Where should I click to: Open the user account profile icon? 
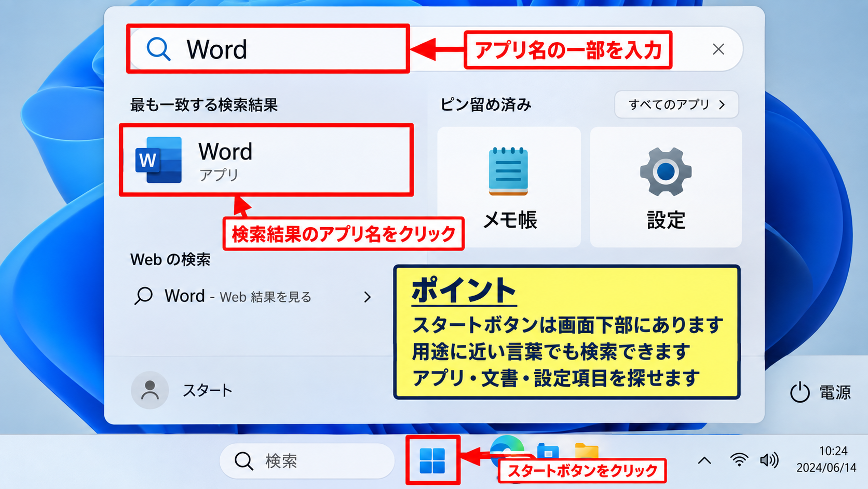pos(150,390)
